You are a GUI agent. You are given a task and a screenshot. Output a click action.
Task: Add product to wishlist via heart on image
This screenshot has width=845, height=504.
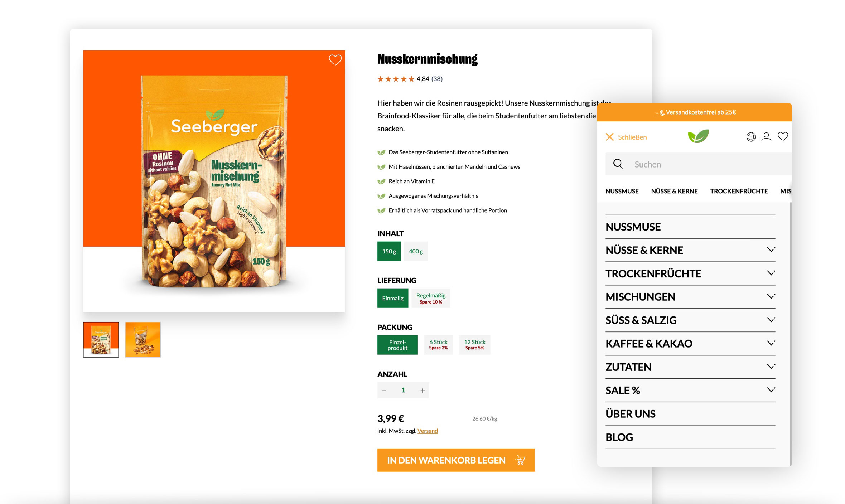point(335,60)
